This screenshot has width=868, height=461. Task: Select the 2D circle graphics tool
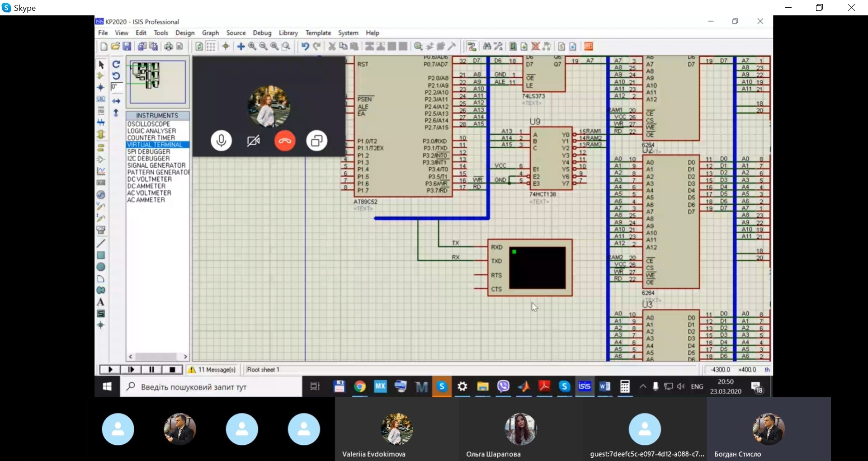tap(101, 267)
